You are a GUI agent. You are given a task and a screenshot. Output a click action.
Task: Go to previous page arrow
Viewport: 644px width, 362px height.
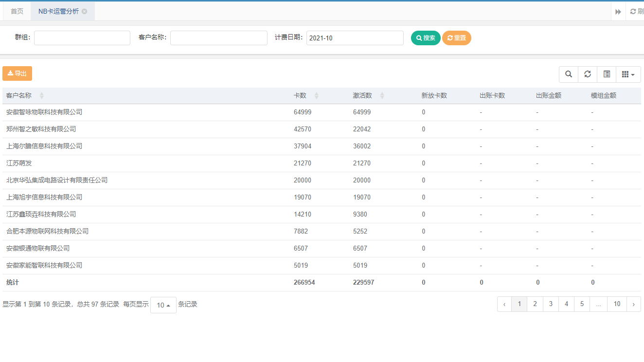point(504,304)
